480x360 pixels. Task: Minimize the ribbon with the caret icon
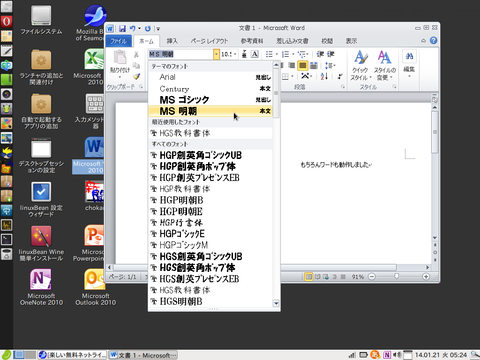(423, 41)
